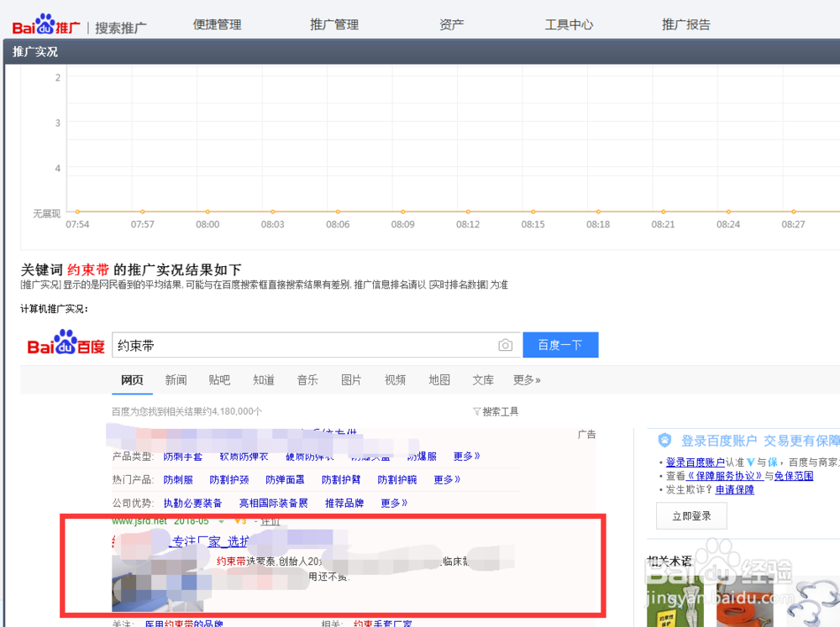This screenshot has height=627, width=840.
Task: Open the 登录百度账户 link
Action: click(x=696, y=462)
